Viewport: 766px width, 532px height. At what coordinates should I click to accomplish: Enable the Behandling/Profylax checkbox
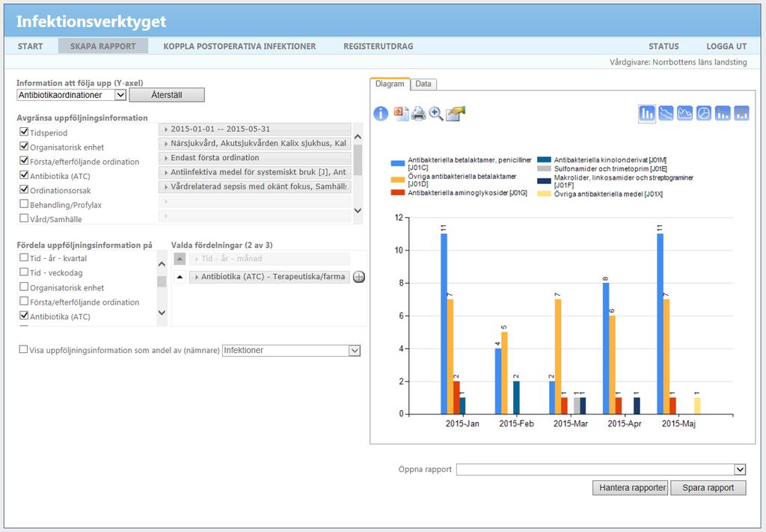(24, 204)
